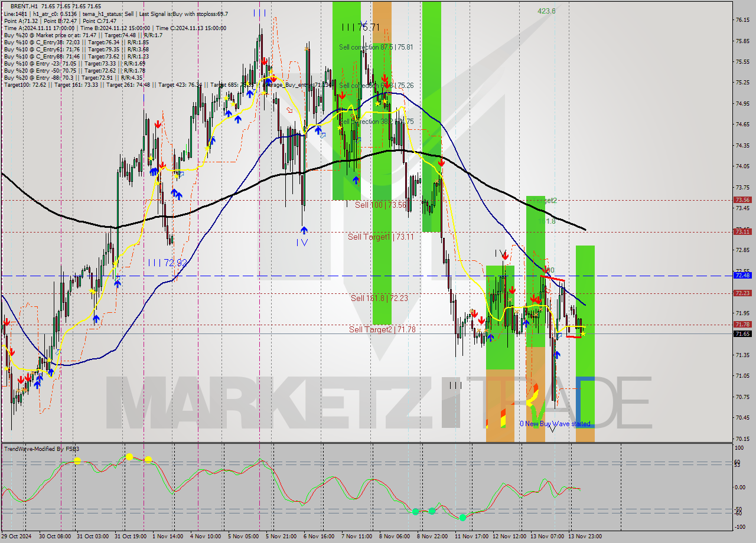Screen dimensions: 756x543
Task: Click the red down arrow at chart's left edge
Action: [6, 322]
